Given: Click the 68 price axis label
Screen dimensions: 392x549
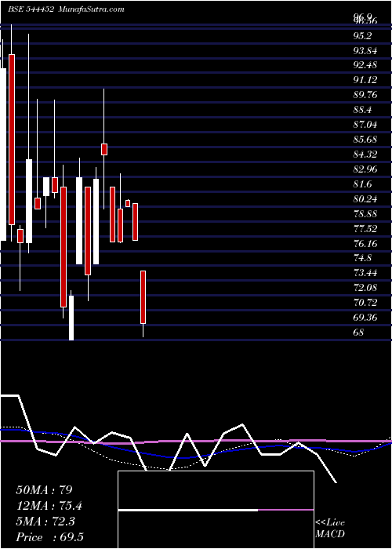Looking at the screenshot, I should point(359,333).
